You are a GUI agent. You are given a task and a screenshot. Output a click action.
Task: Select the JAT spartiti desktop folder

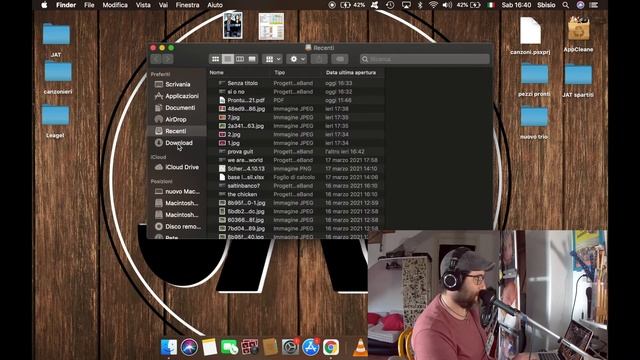click(578, 80)
